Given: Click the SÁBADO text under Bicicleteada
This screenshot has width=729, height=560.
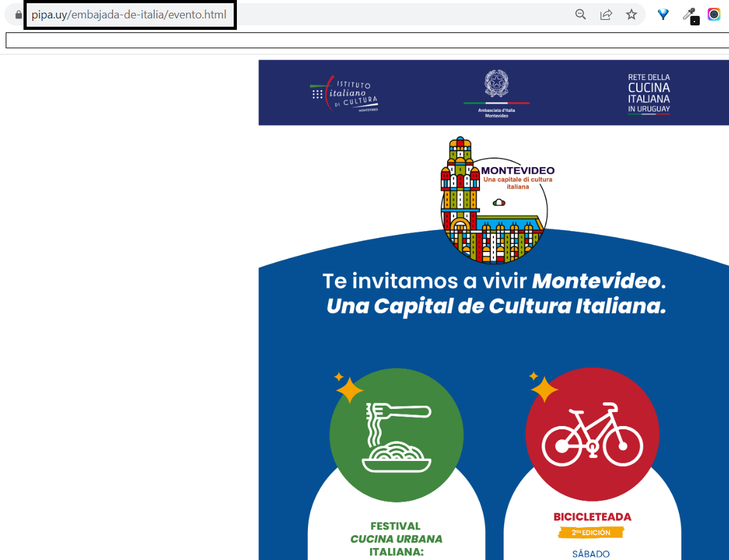Looking at the screenshot, I should point(591,554).
